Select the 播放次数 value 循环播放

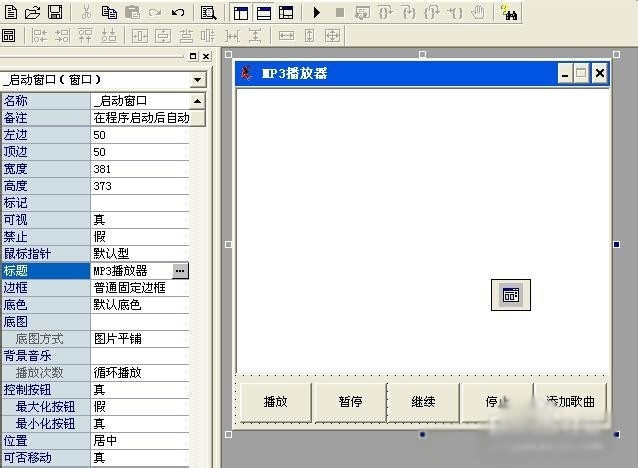point(140,372)
